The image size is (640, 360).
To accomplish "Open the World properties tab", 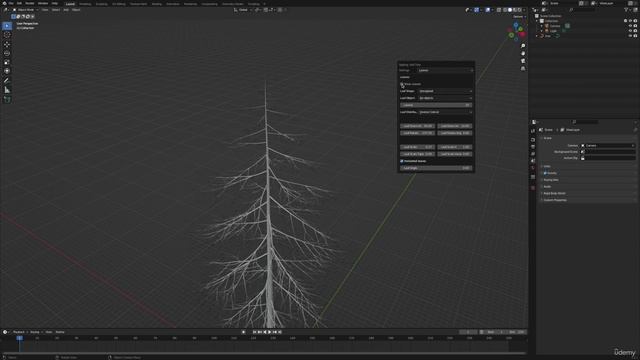I will 533,168.
